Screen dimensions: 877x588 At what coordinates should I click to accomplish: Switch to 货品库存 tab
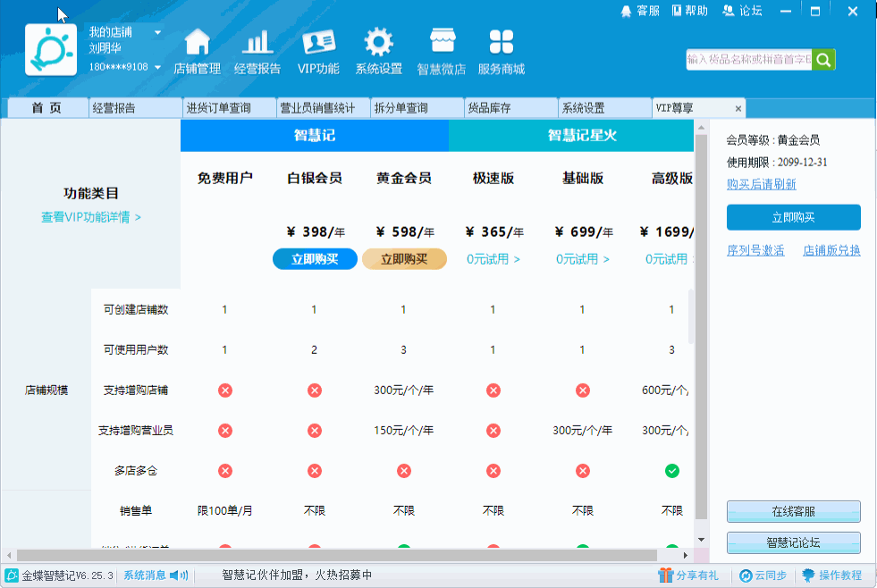coord(510,108)
